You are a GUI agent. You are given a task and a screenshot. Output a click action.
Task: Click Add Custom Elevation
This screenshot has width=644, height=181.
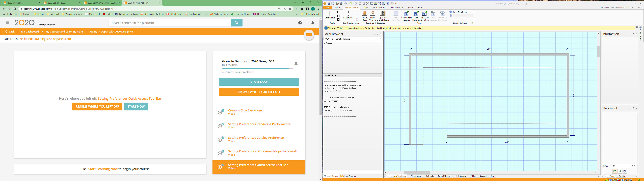[406, 16]
